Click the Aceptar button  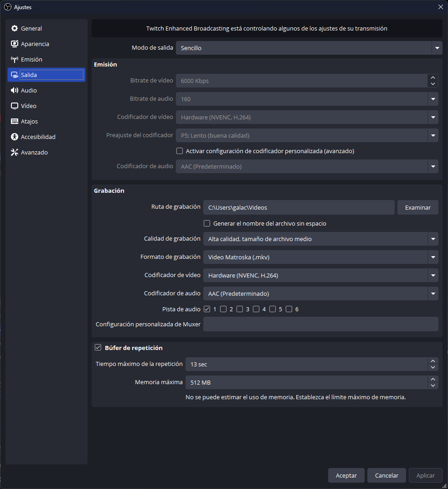pos(346,475)
